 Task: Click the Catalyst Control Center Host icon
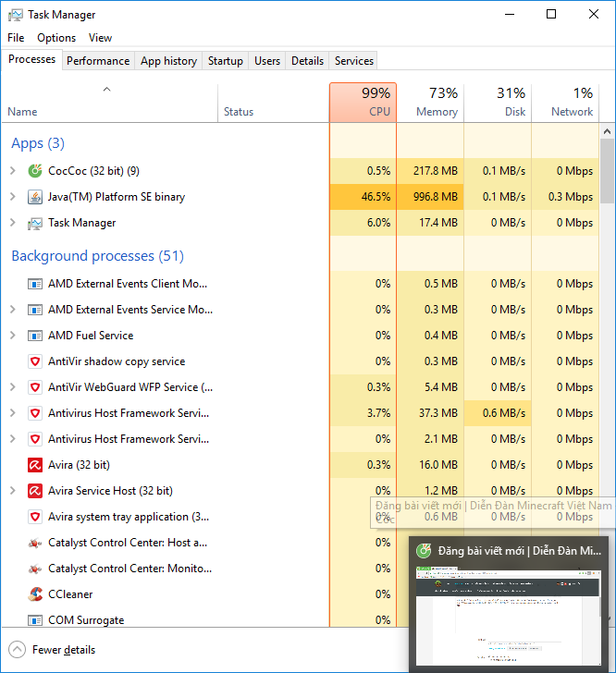35,543
